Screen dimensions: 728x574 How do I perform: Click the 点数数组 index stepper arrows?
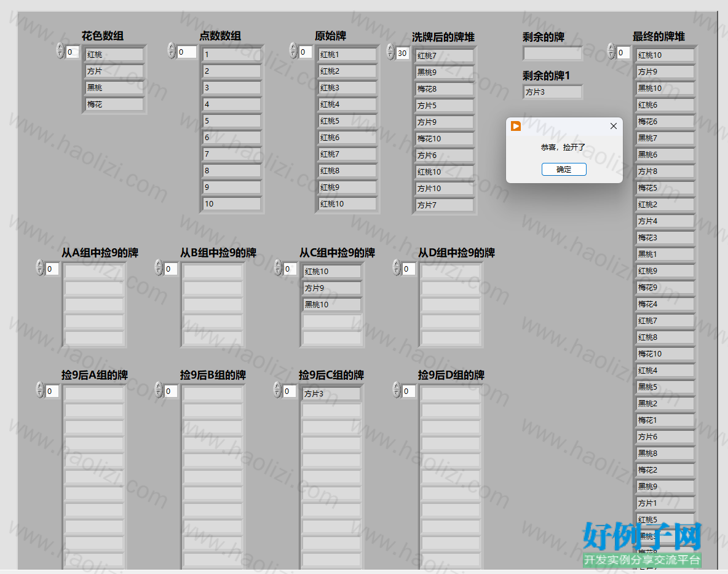coord(172,51)
